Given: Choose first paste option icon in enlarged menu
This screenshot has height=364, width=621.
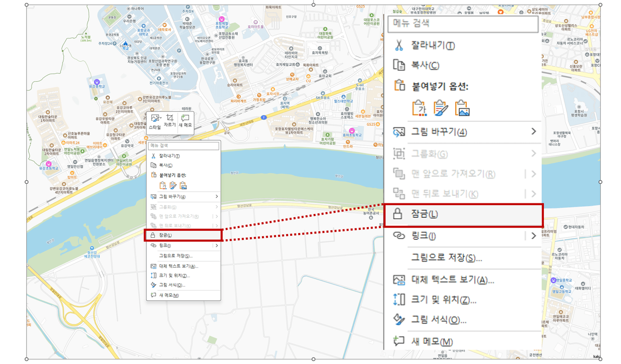Looking at the screenshot, I should point(419,108).
